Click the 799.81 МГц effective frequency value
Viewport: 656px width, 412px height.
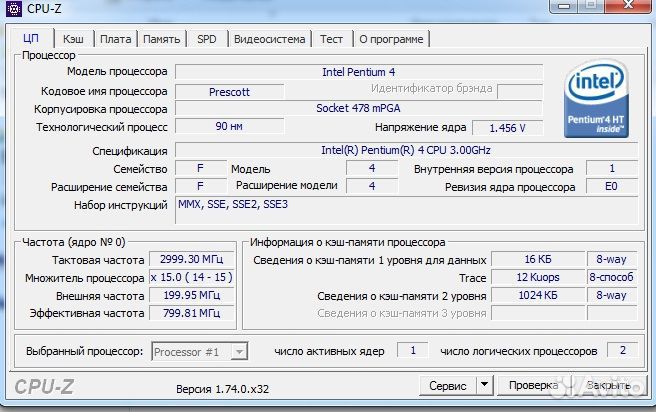[x=191, y=313]
